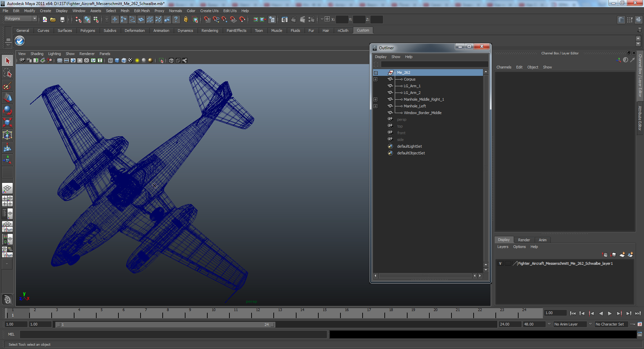The width and height of the screenshot is (644, 349).
Task: Switch to the Rendering shelf tab
Action: [210, 31]
